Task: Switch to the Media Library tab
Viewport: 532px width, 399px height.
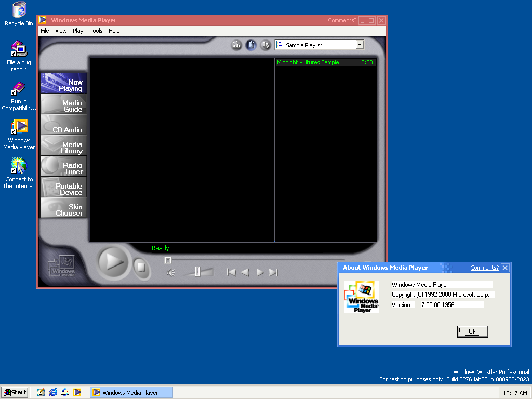Action: [x=64, y=148]
